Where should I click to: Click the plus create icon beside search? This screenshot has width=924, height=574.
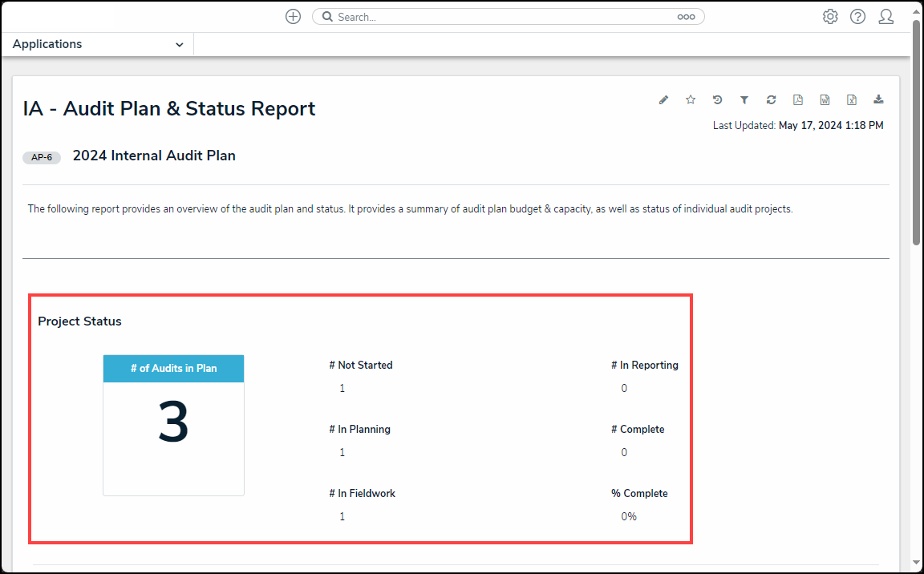point(293,17)
